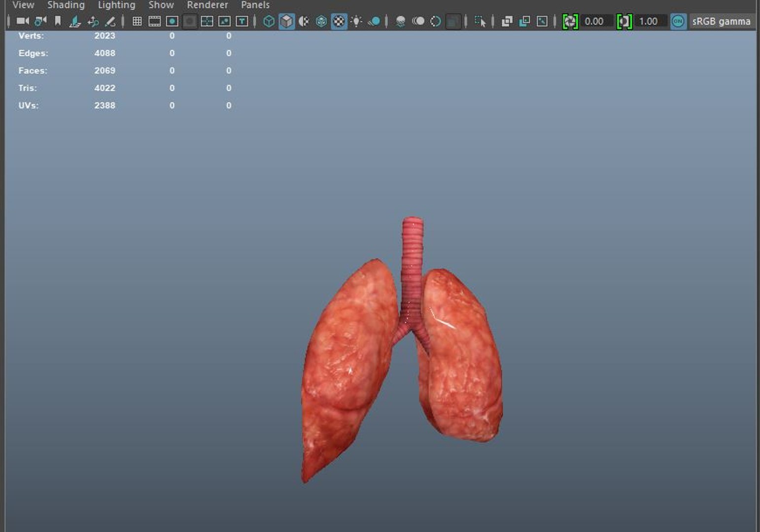
Task: Toggle the Film Gate display
Action: click(x=155, y=21)
